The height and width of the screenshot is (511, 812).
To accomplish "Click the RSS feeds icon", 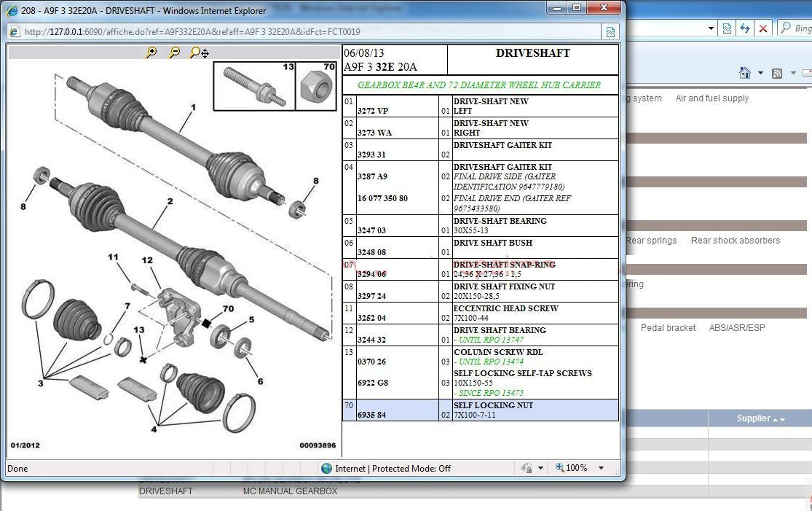I will [x=777, y=73].
